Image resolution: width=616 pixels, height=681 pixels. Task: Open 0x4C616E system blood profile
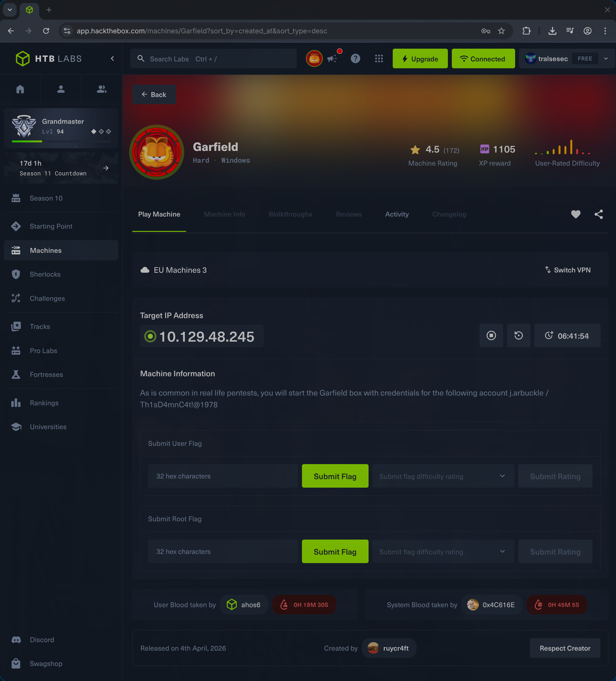coord(491,605)
